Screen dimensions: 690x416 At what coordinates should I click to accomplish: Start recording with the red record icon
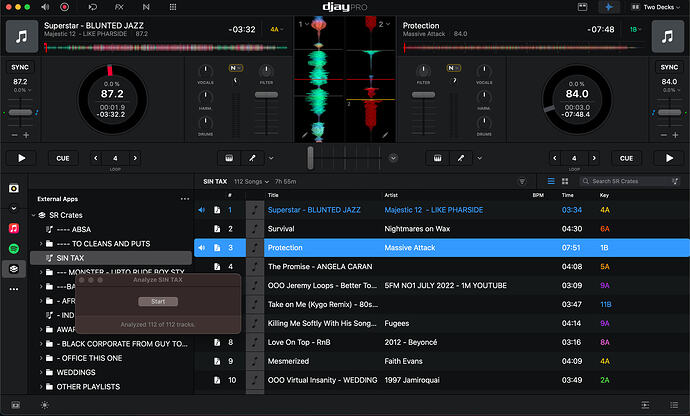pyautogui.click(x=64, y=7)
